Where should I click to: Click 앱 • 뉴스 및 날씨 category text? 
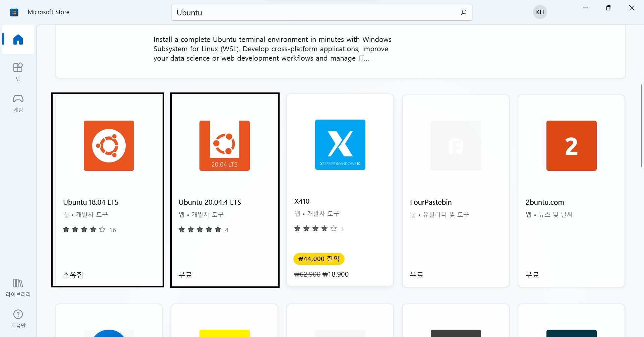(x=549, y=215)
